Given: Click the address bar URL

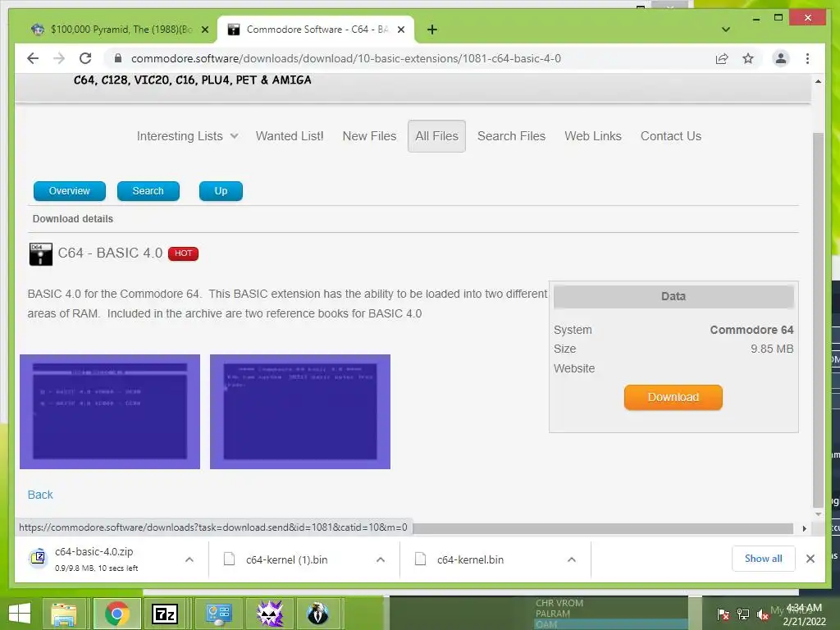Looking at the screenshot, I should (x=345, y=58).
